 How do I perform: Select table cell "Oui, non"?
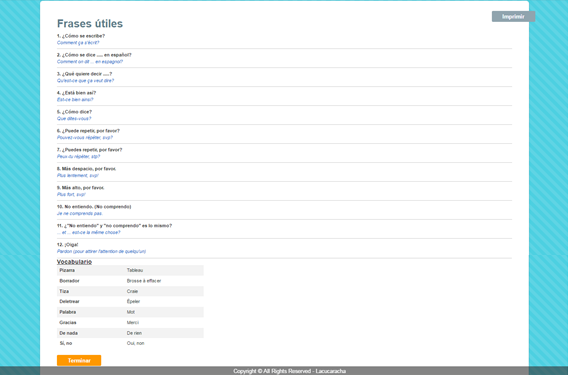tap(164, 343)
